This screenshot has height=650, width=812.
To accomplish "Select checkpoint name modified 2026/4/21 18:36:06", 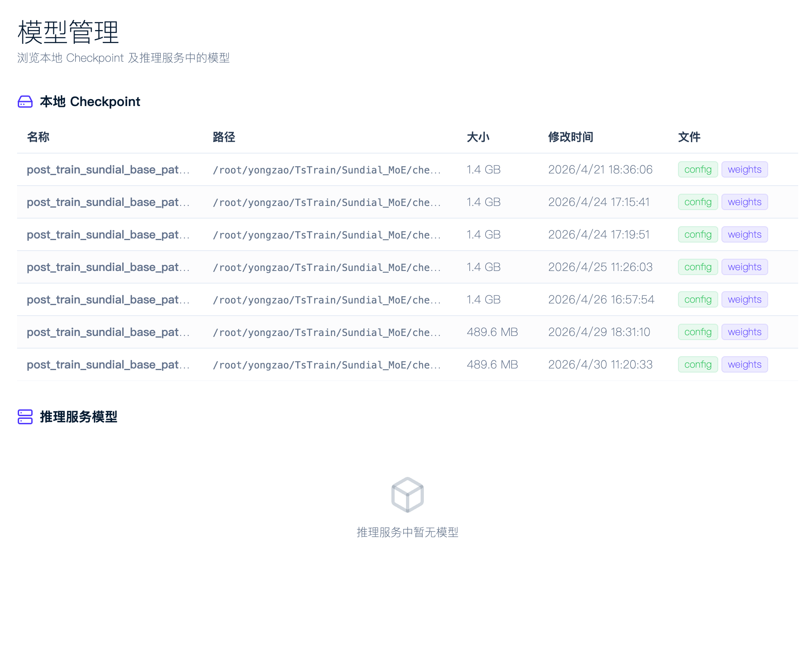I will pyautogui.click(x=108, y=169).
